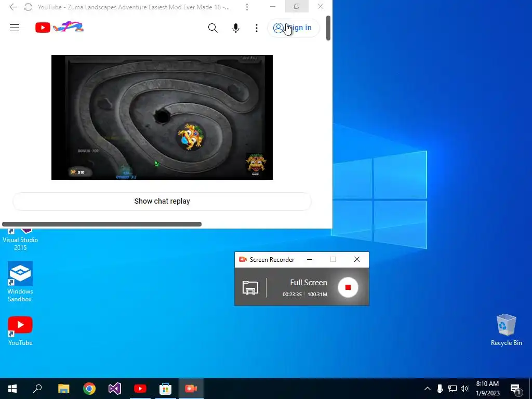This screenshot has height=399, width=532.
Task: Open Windows Sandbox desktop shortcut
Action: pos(20,282)
